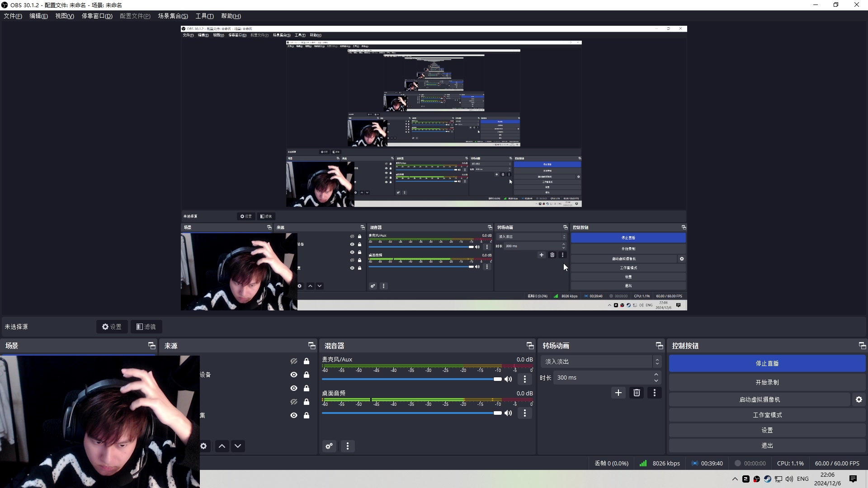The height and width of the screenshot is (488, 868).
Task: Open 桌面音频 channel options menu
Action: pyautogui.click(x=525, y=413)
